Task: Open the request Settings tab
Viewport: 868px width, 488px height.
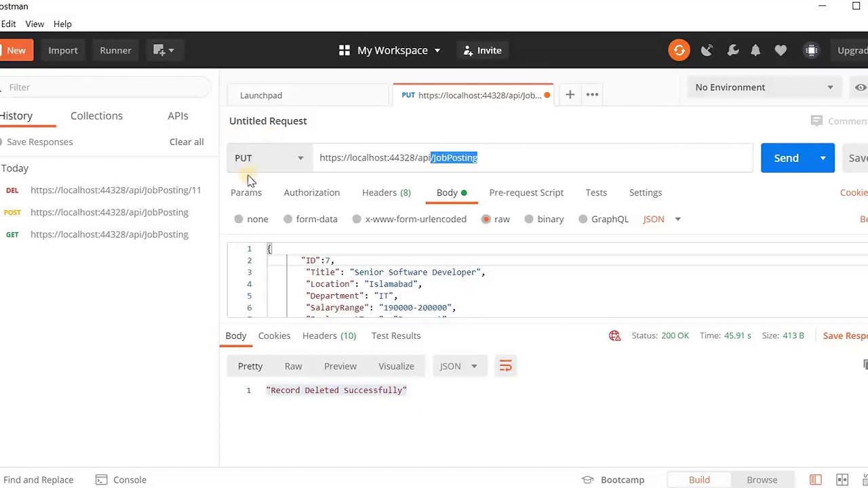Action: (x=646, y=192)
